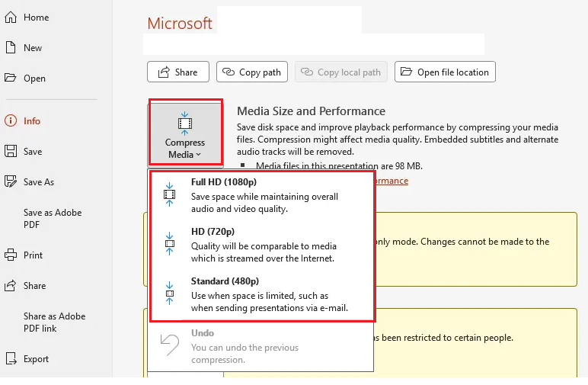Viewport: 588px width, 385px height.
Task: Click the share icon on top Share button
Action: pyautogui.click(x=164, y=72)
